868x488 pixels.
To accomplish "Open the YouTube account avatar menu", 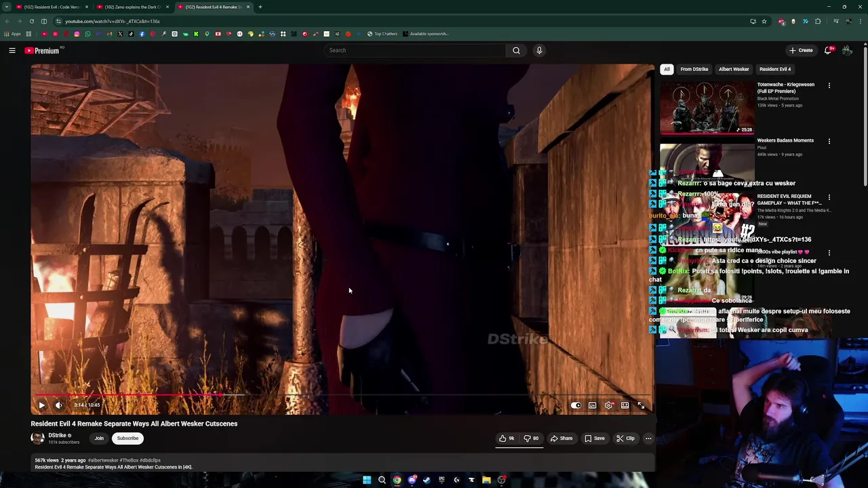I will tap(847, 50).
